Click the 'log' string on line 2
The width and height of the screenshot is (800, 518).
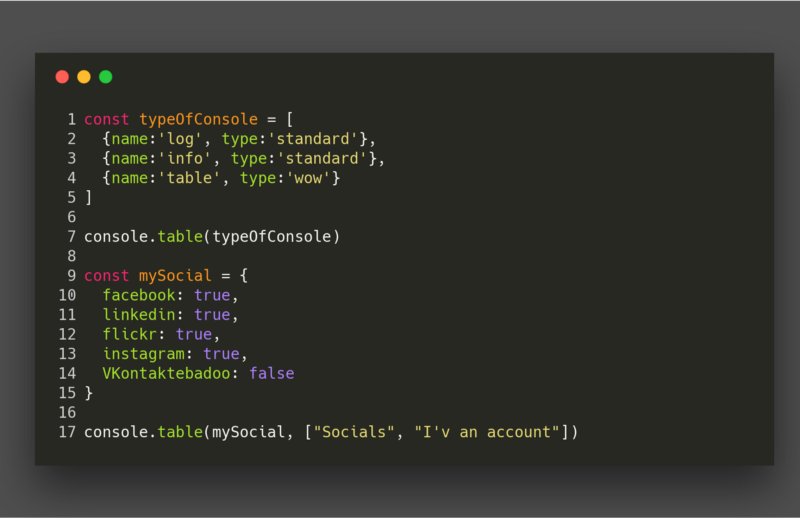click(x=181, y=139)
